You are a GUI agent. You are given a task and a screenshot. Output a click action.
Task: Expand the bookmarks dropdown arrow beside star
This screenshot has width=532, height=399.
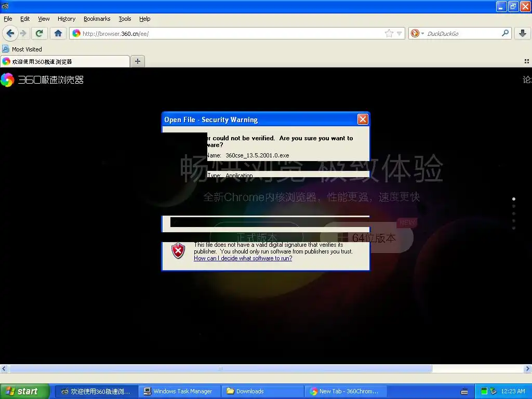[400, 33]
